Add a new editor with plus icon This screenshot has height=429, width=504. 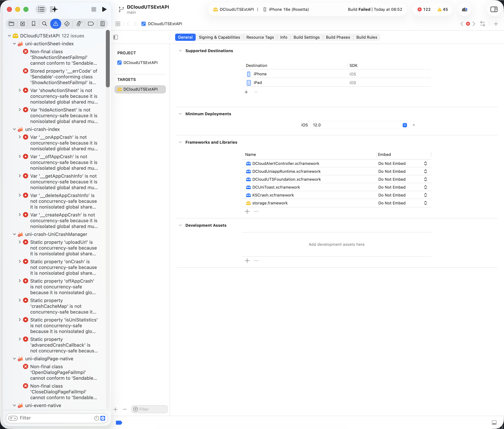click(x=496, y=24)
